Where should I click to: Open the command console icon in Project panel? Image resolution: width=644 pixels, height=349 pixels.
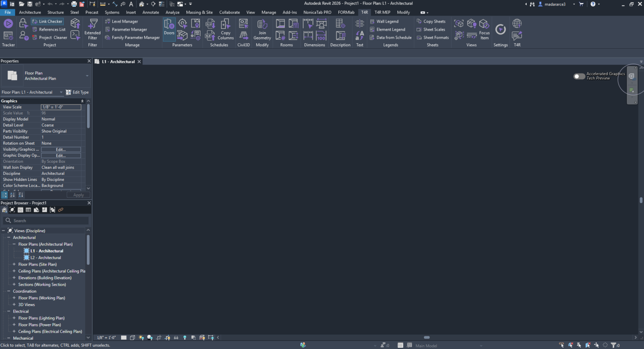coord(75,36)
